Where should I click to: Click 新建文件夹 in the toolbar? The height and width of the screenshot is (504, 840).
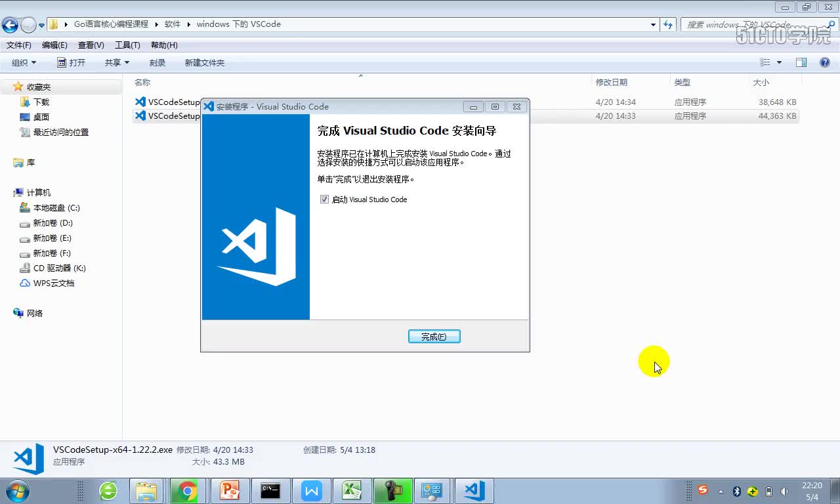tap(205, 63)
